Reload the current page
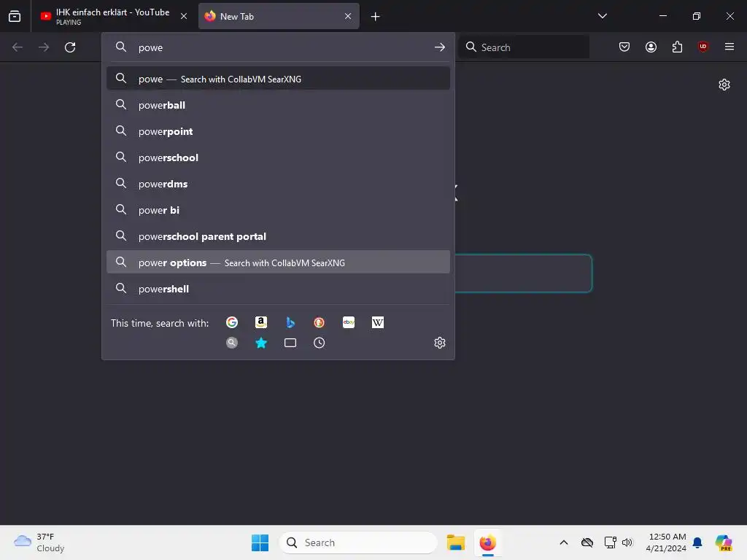The height and width of the screenshot is (560, 747). click(70, 47)
